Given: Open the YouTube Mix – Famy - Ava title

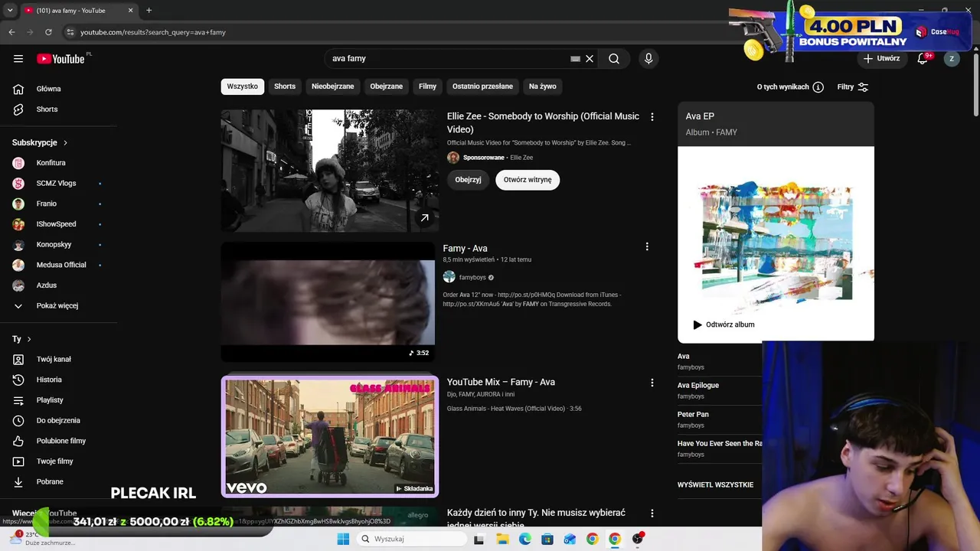Looking at the screenshot, I should click(x=501, y=383).
